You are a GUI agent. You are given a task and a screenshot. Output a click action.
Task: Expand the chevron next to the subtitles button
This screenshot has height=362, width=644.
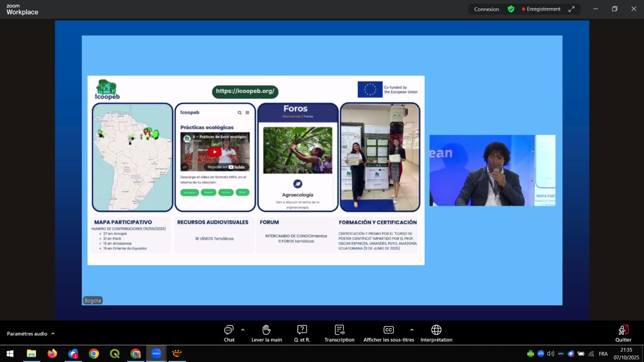[412, 330]
